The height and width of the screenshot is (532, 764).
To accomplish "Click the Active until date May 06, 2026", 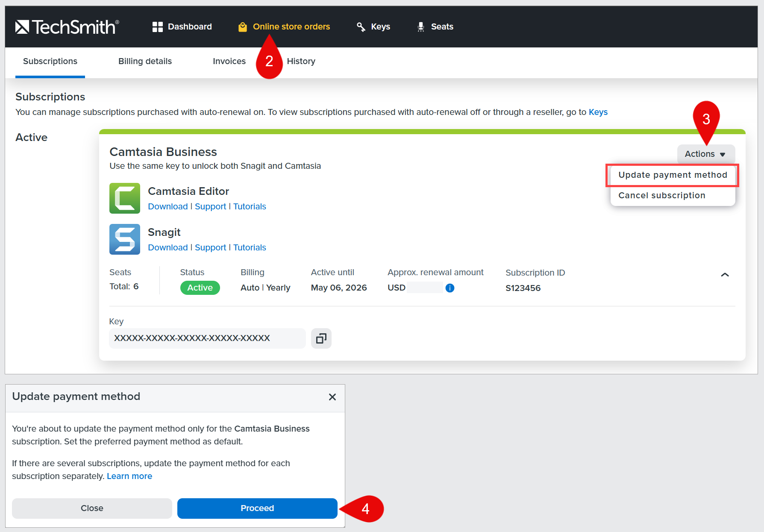I will (339, 288).
